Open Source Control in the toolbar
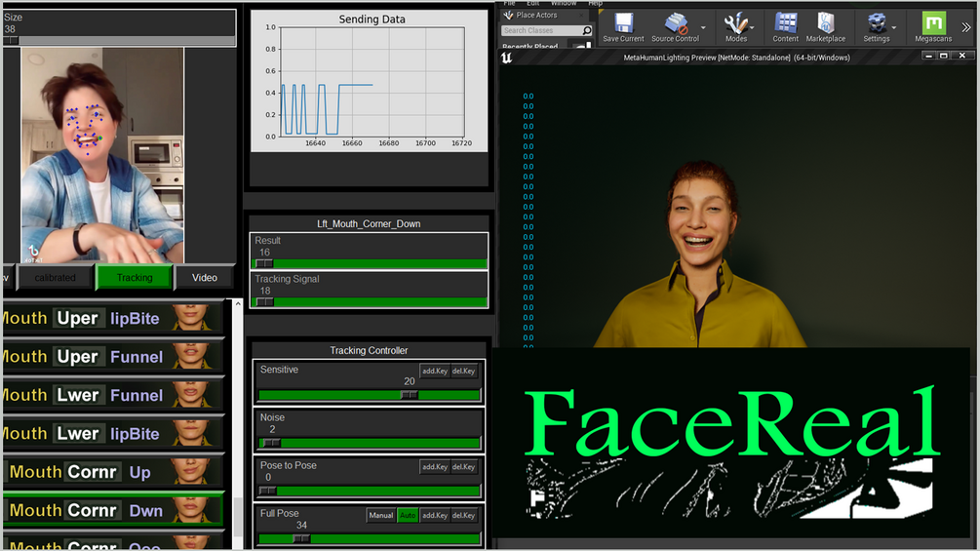 coord(675,27)
